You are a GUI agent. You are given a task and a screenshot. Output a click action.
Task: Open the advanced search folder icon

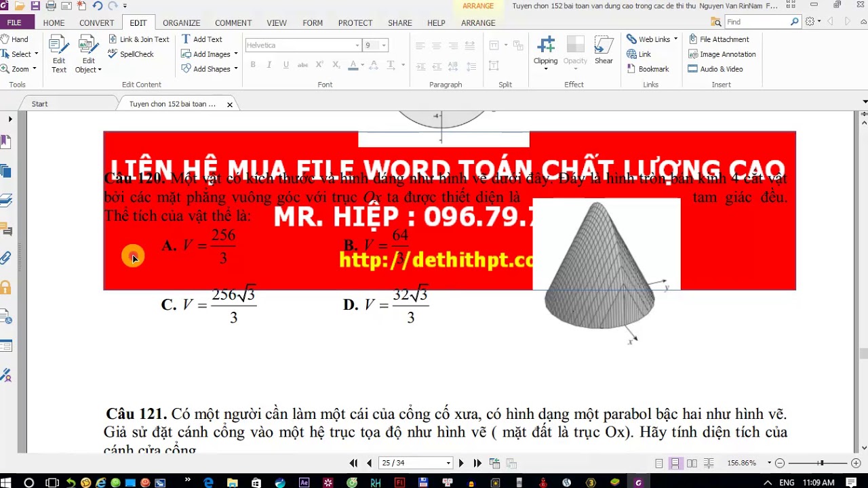coord(716,22)
